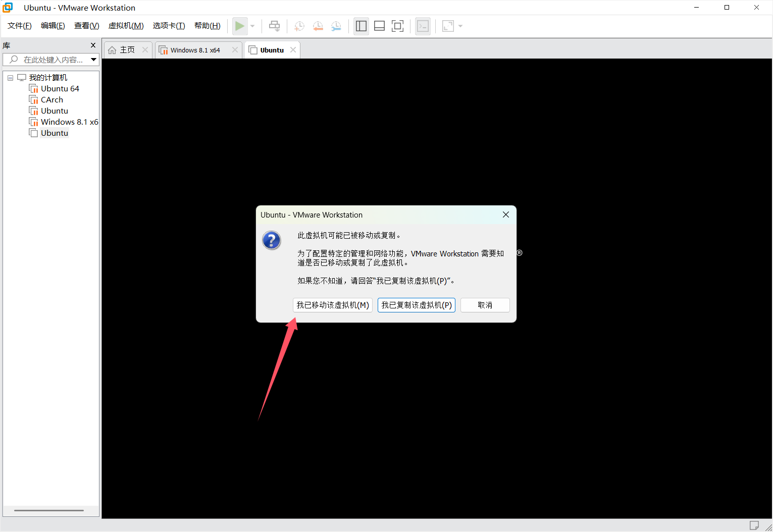773x532 pixels.
Task: Select 我的计算机 in the library tree
Action: click(x=48, y=78)
